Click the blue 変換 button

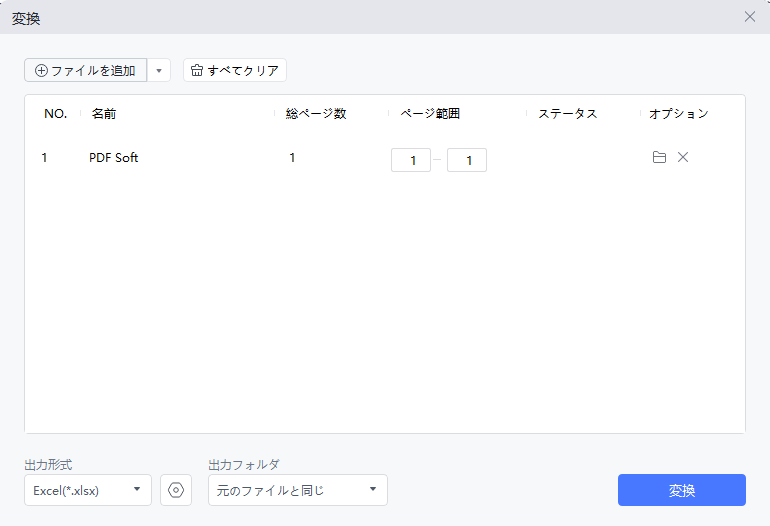coord(682,490)
